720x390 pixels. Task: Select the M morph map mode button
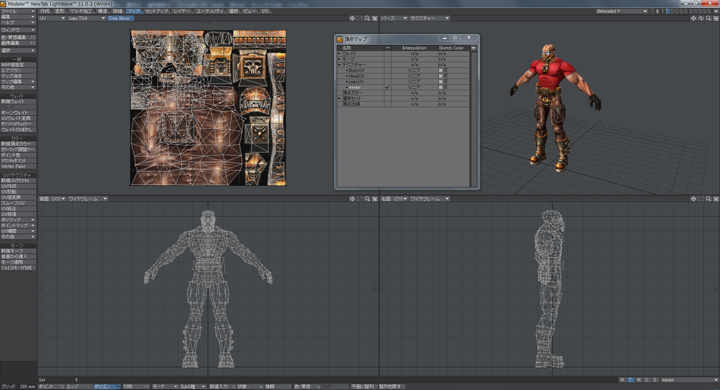(x=639, y=380)
